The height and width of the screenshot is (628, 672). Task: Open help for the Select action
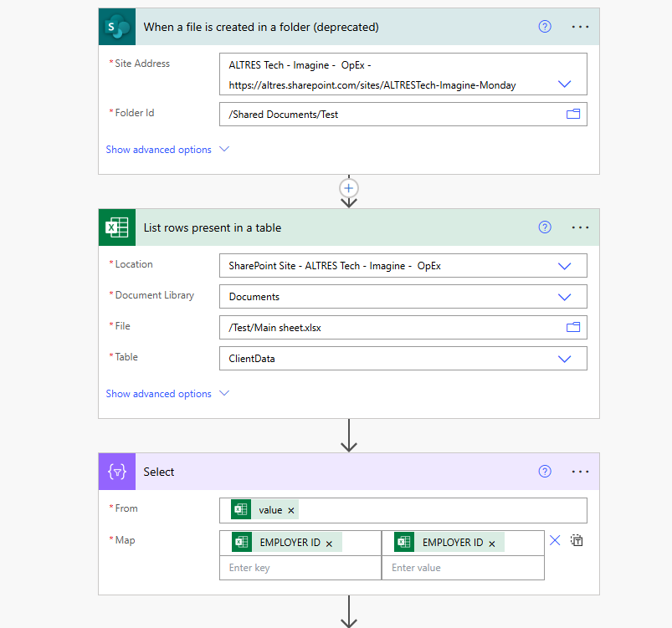pyautogui.click(x=545, y=472)
